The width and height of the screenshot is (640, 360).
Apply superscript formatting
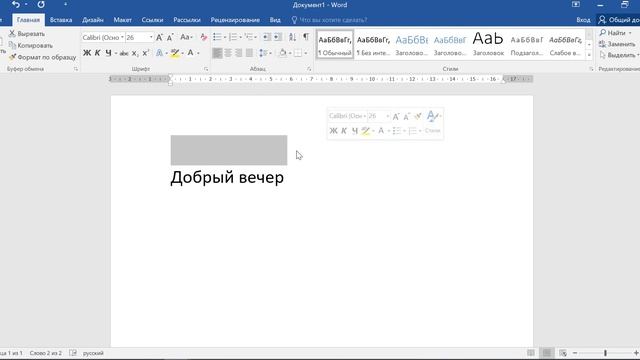tap(146, 53)
